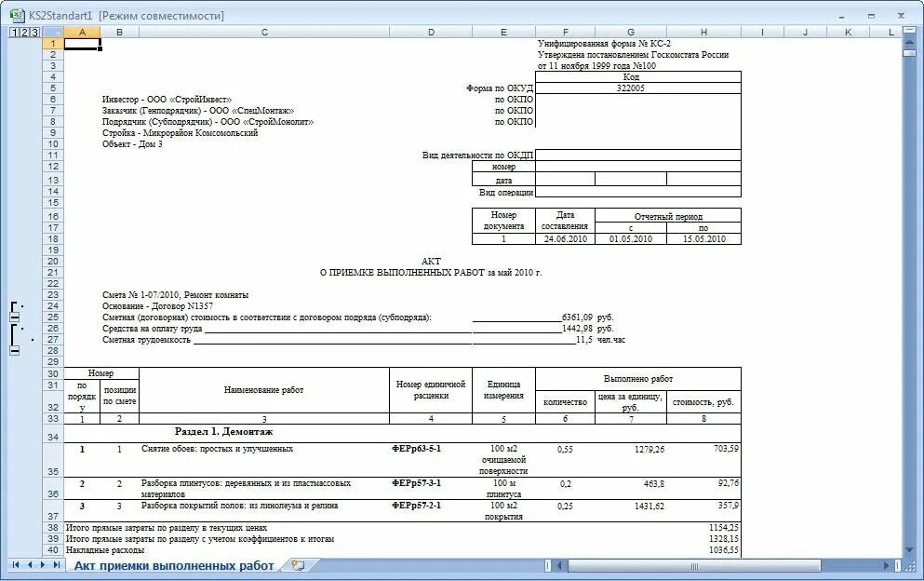Click the Excel icon in the title bar
Viewport: 924px width, 581px height.
pos(17,15)
